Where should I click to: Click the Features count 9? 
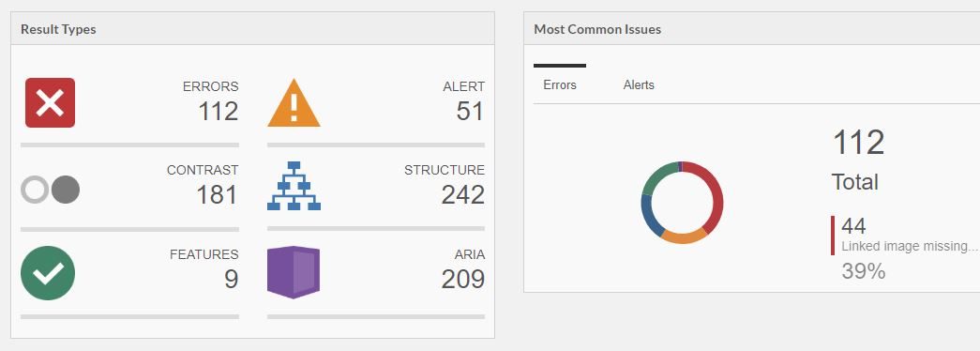pos(232,279)
